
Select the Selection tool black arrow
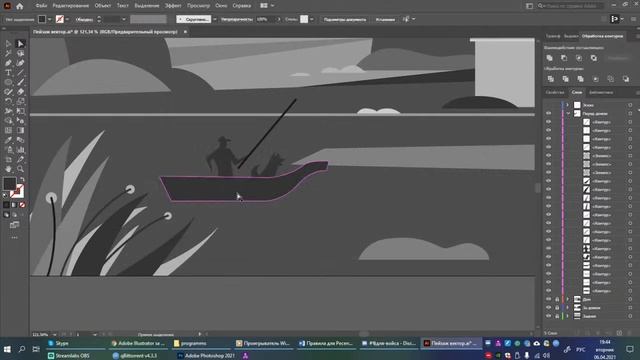pyautogui.click(x=8, y=44)
